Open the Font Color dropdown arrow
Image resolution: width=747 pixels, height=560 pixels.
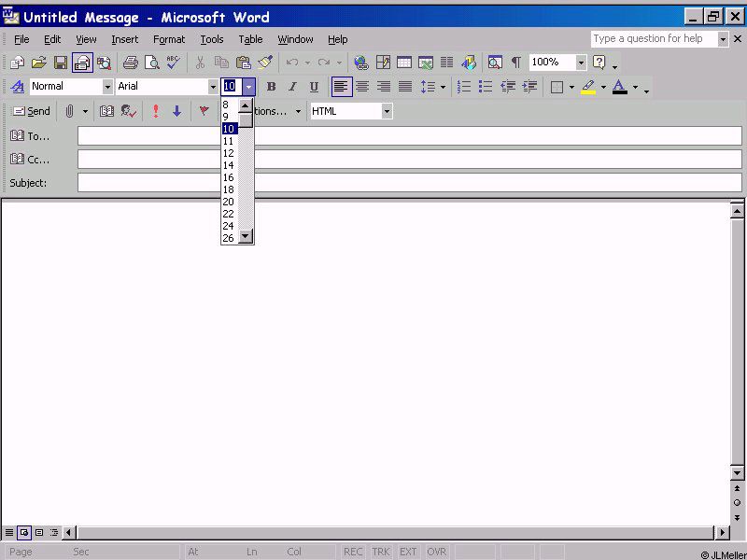point(636,87)
